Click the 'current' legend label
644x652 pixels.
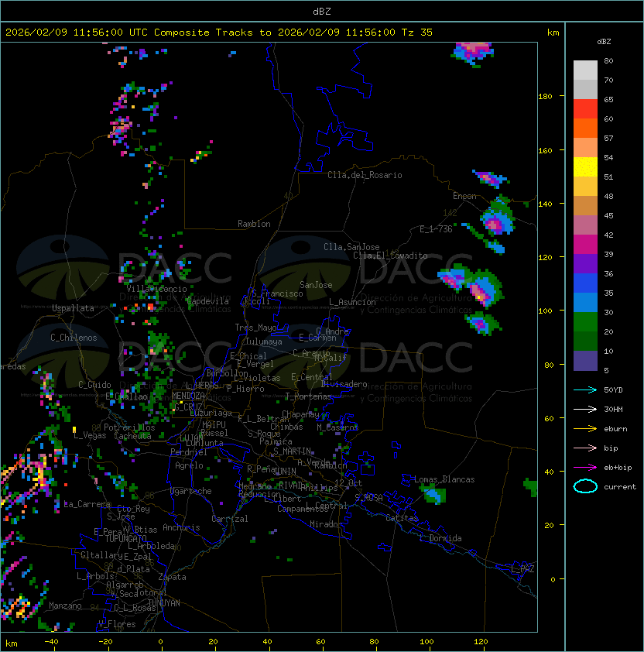(x=620, y=487)
